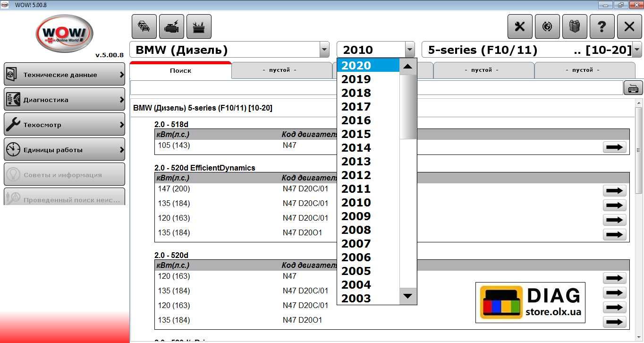Viewport: 644px width, 343px height.
Task: Open the arrow for 520d 120 (163) N47 row
Action: pos(614,278)
